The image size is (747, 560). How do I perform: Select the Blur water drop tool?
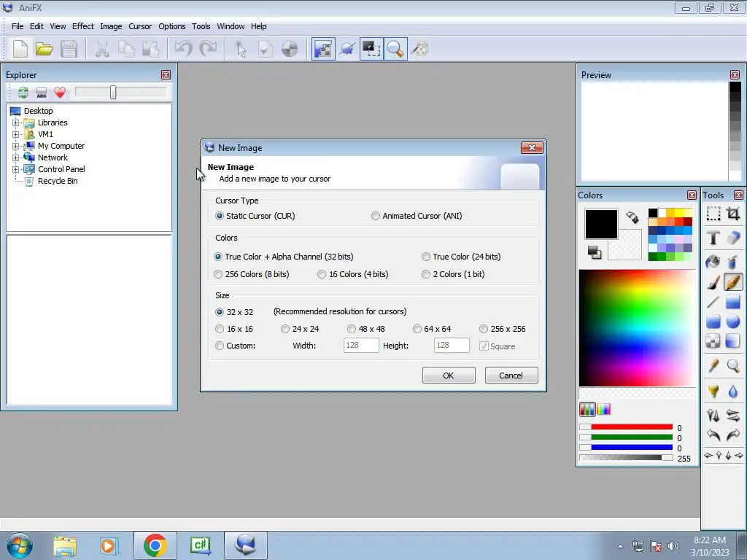point(733,391)
